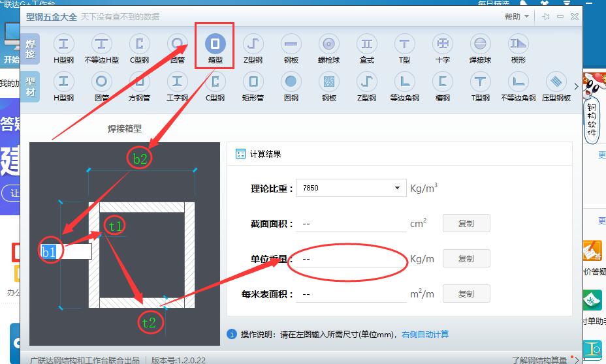
Task: Click the pin window icon in title bar
Action: pos(546,16)
